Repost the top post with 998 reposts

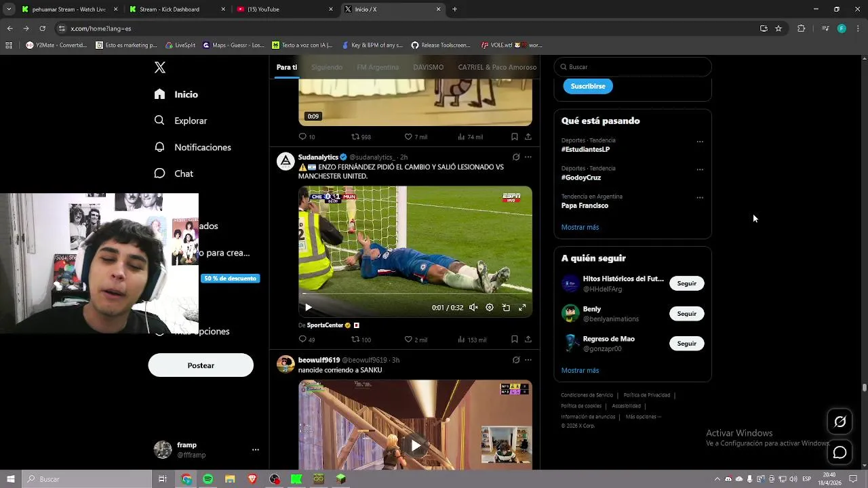click(361, 137)
